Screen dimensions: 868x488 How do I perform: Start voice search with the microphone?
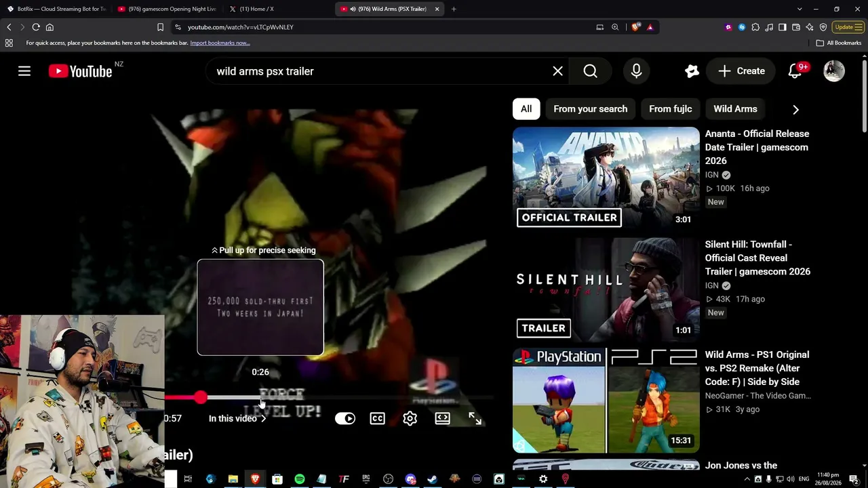tap(636, 71)
